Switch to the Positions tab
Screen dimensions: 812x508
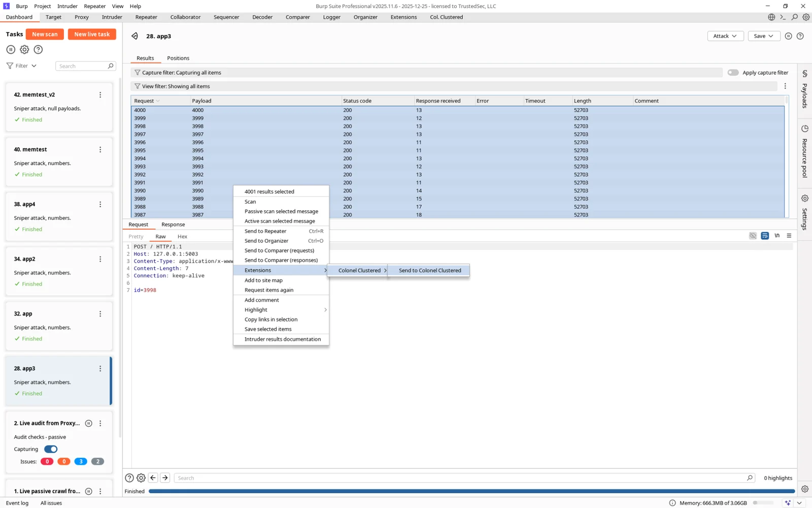[x=178, y=58]
